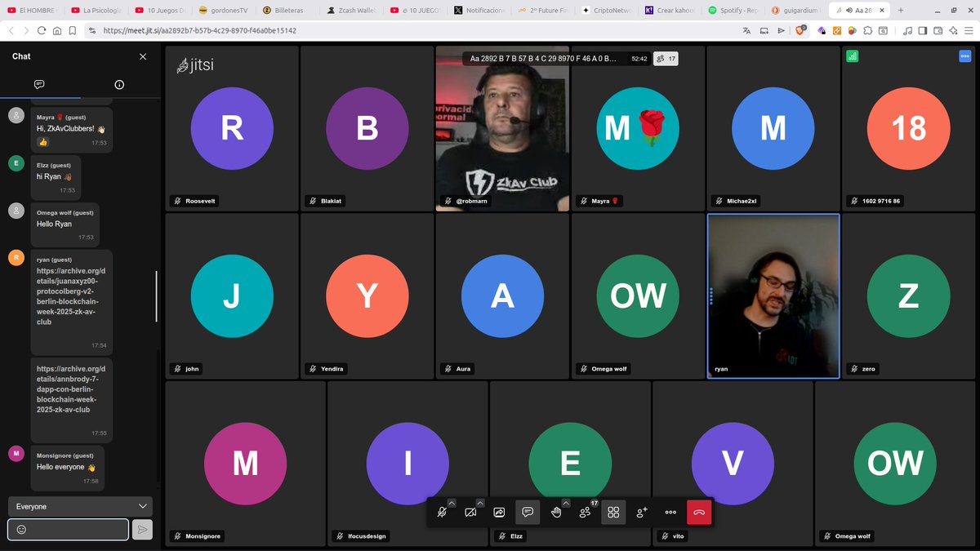Expand audio settings arrow above microphone
The width and height of the screenshot is (980, 551).
pos(452,503)
